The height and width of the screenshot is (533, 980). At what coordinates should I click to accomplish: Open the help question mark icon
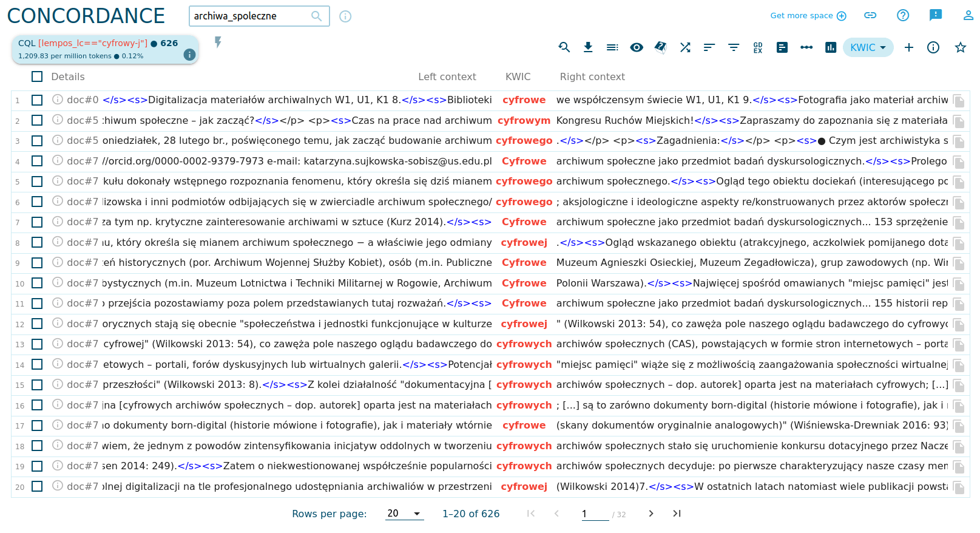[x=903, y=15]
